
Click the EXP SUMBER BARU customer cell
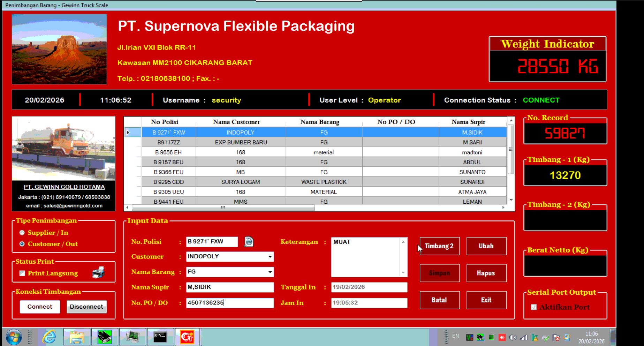(x=241, y=142)
